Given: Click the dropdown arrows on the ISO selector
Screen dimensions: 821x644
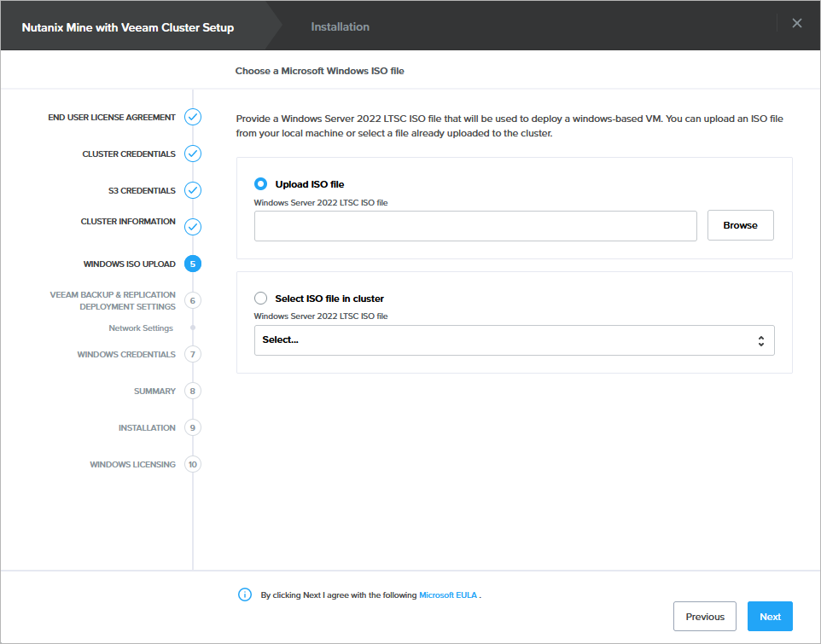Looking at the screenshot, I should (760, 341).
